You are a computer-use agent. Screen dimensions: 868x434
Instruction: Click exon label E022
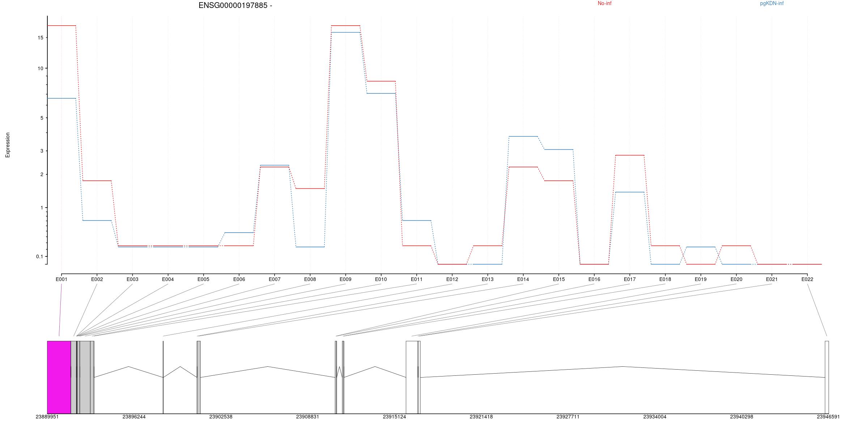pyautogui.click(x=807, y=279)
